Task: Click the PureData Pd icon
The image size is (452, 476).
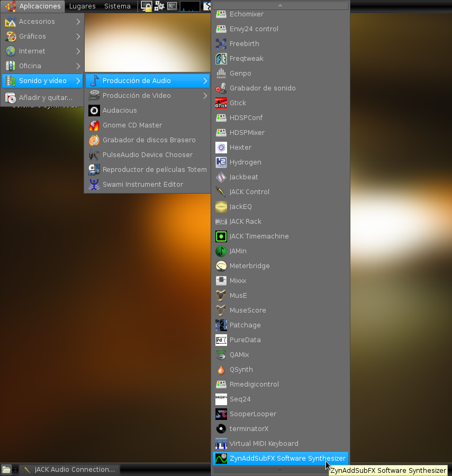Action: [221, 340]
